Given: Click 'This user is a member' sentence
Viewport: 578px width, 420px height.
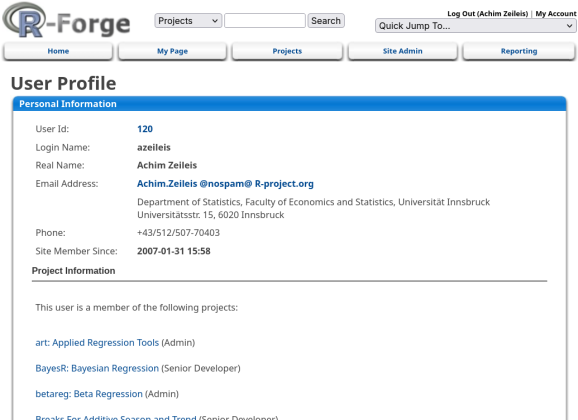Looking at the screenshot, I should [x=136, y=308].
